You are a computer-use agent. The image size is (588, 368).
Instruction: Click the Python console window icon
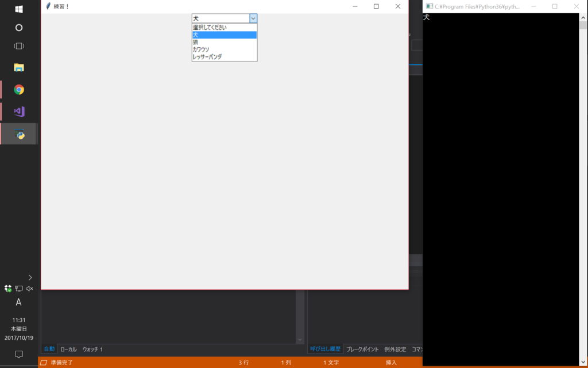430,6
